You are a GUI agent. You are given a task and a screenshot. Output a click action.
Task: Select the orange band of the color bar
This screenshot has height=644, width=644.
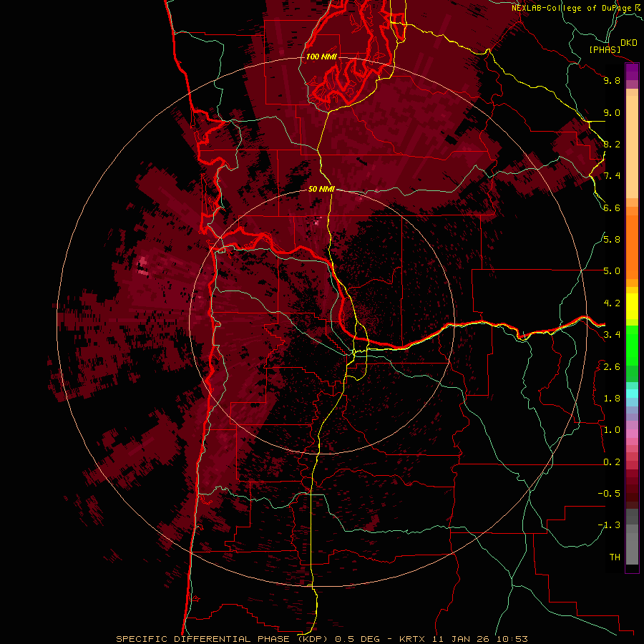pos(632,247)
